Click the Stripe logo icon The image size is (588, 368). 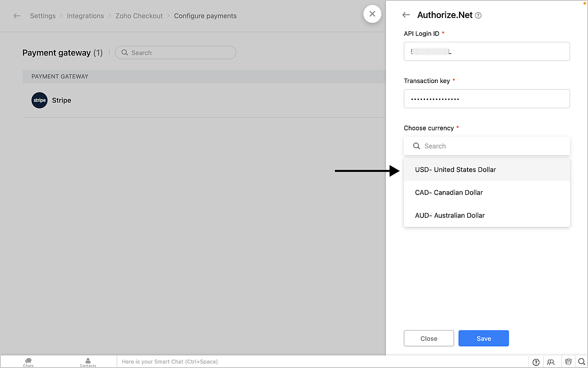coord(40,100)
